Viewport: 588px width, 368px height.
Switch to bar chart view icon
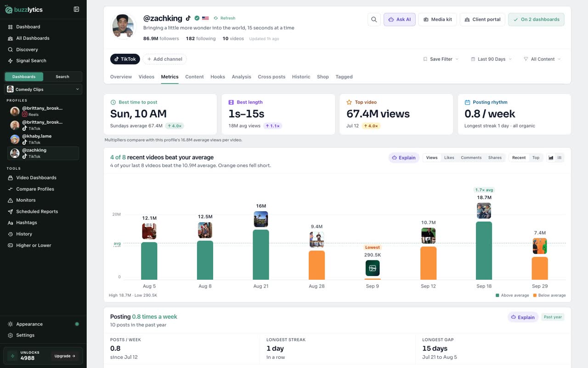(x=551, y=158)
